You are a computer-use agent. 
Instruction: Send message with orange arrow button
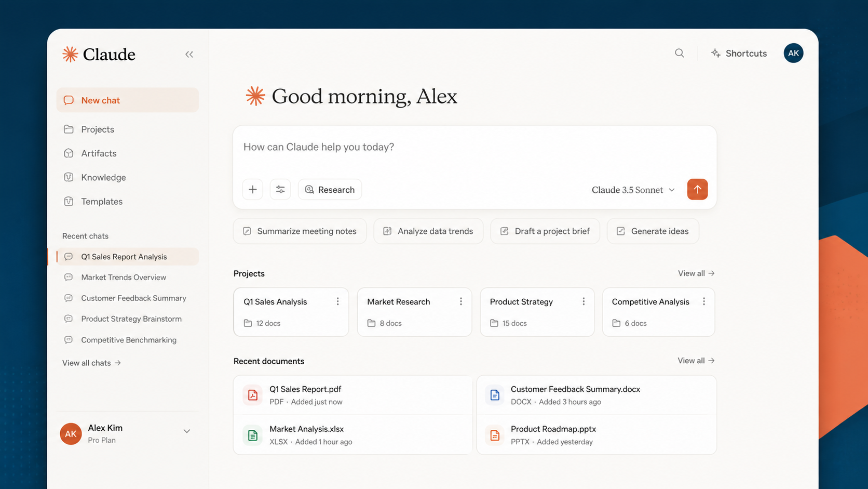tap(697, 189)
